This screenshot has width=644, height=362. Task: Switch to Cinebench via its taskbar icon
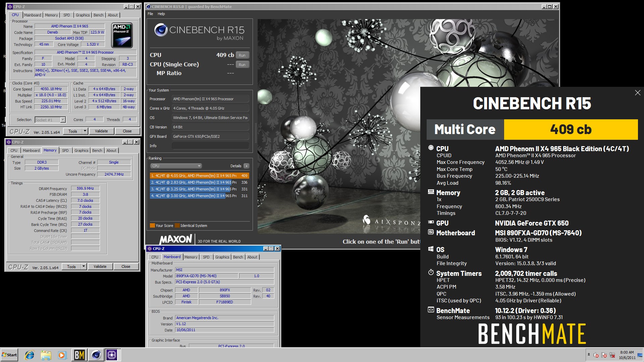96,355
